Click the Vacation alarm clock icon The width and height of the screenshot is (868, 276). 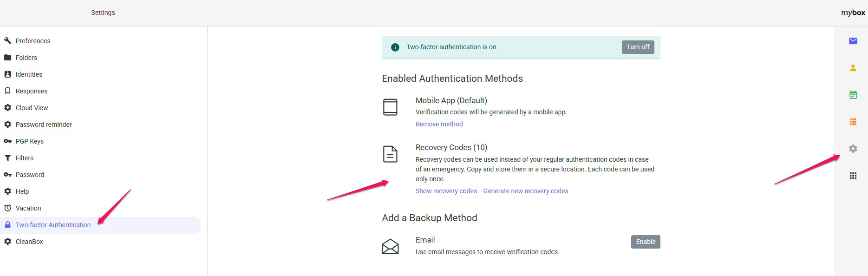point(7,208)
